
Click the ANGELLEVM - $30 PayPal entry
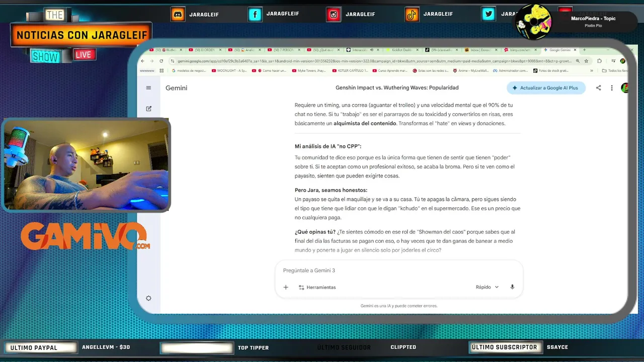[x=106, y=347]
